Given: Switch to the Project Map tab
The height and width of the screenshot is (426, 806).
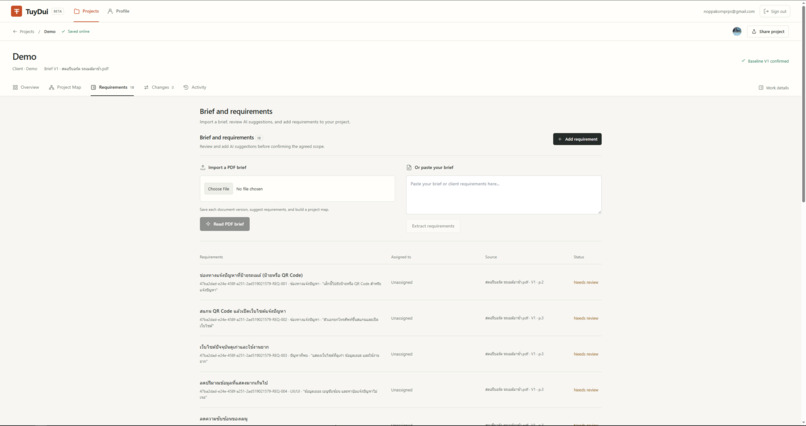Looking at the screenshot, I should coord(65,87).
